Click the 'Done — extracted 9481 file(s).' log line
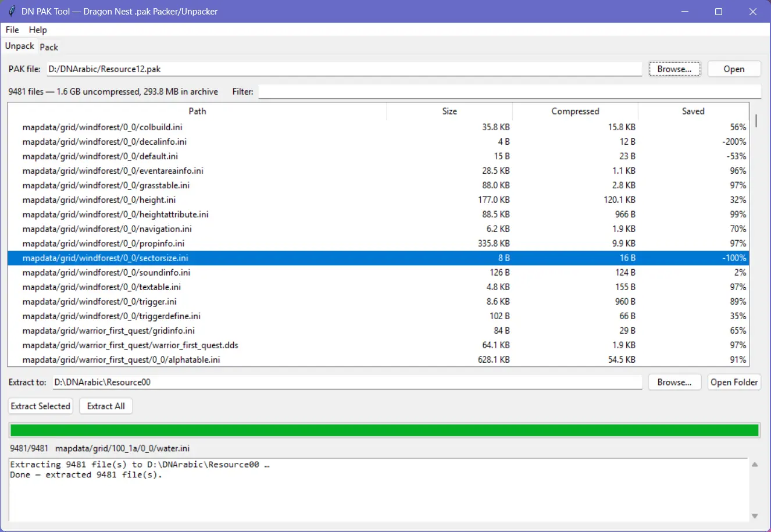The width and height of the screenshot is (771, 532). coord(86,474)
